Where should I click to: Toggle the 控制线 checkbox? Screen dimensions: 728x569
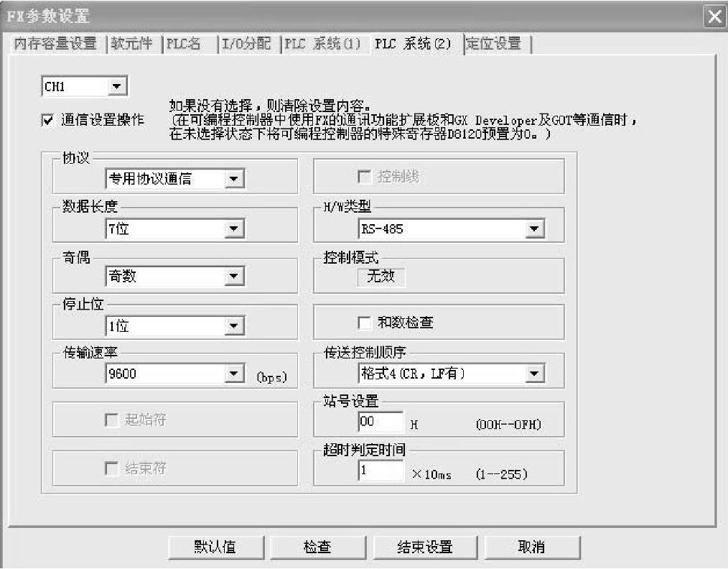pos(365,177)
